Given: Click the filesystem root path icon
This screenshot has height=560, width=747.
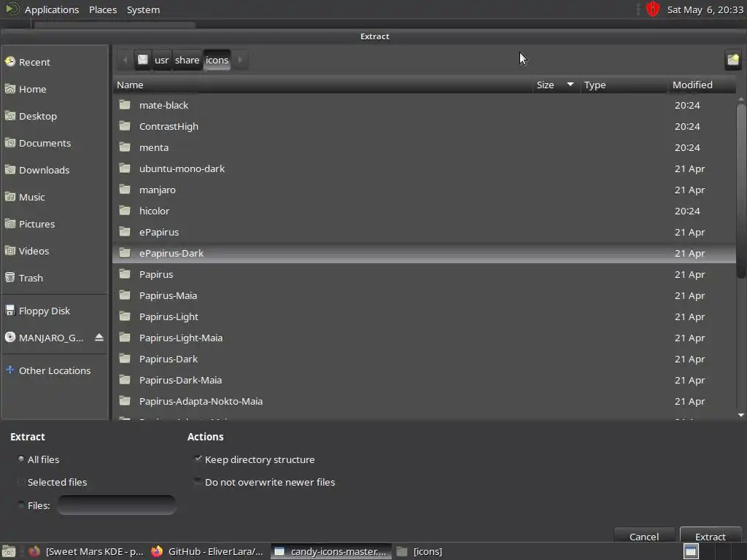Looking at the screenshot, I should 142,60.
